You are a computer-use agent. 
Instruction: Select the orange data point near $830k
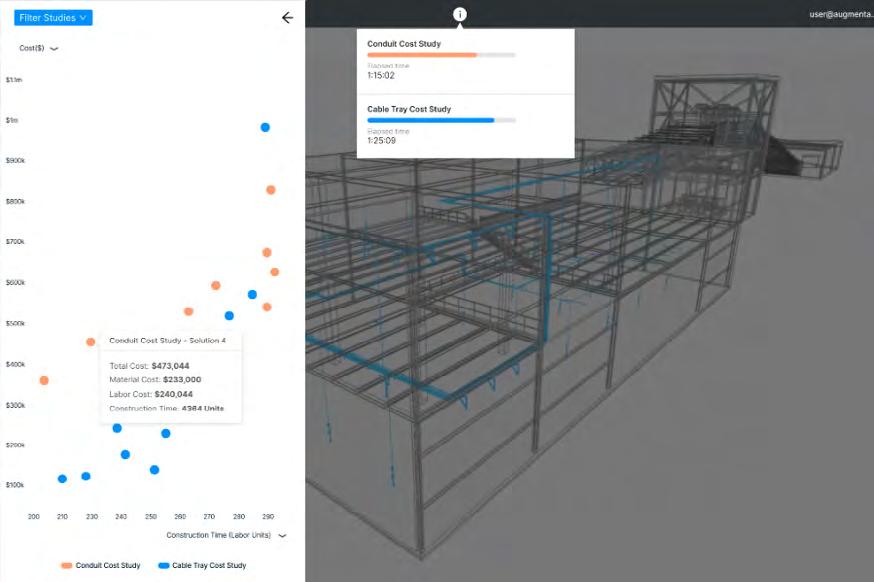click(x=271, y=190)
